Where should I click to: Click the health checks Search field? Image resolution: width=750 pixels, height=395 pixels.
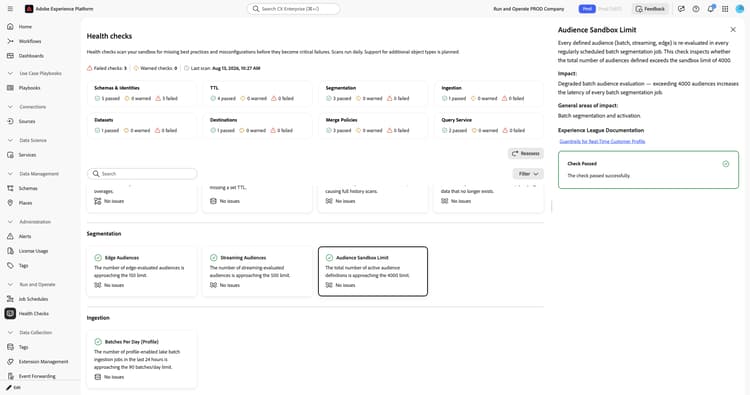(142, 174)
